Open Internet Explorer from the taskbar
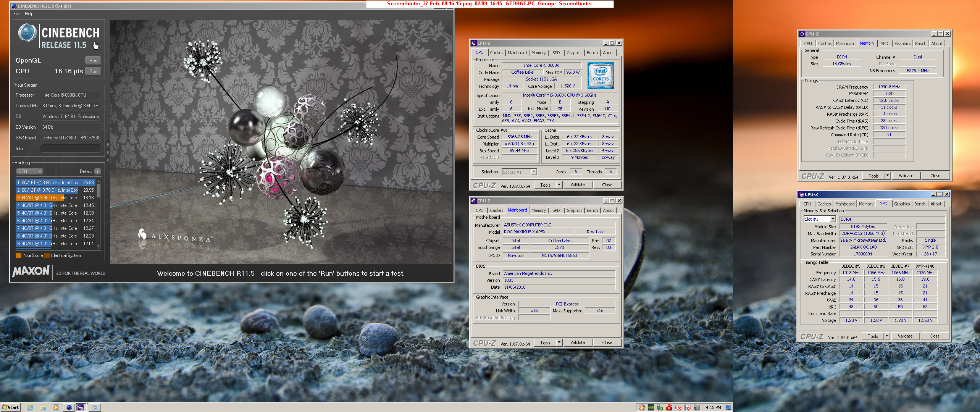The image size is (980, 412). point(30,407)
